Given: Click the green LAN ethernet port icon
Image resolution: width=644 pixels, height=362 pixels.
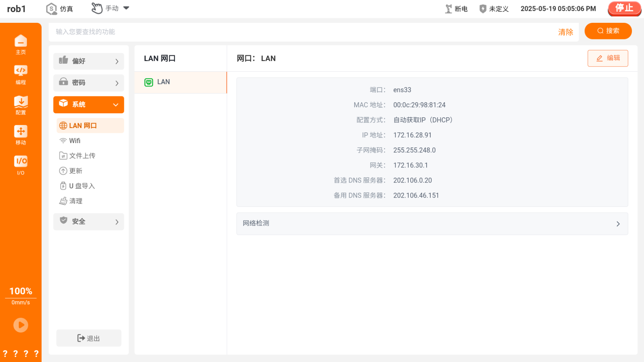Looking at the screenshot, I should pyautogui.click(x=149, y=82).
